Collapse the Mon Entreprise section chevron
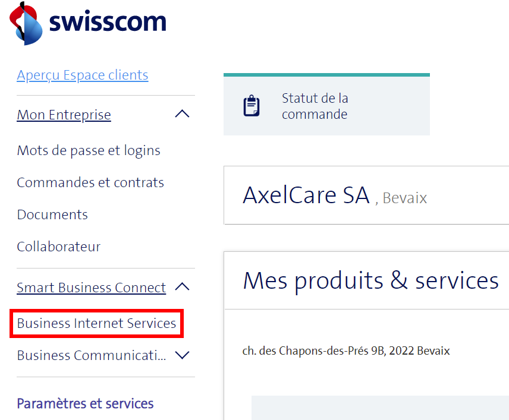This screenshot has height=420, width=509. click(182, 114)
